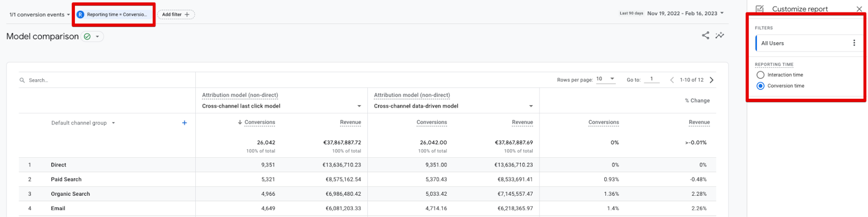Select the Conversion time radio button
This screenshot has width=868, height=217.
coord(761,86)
